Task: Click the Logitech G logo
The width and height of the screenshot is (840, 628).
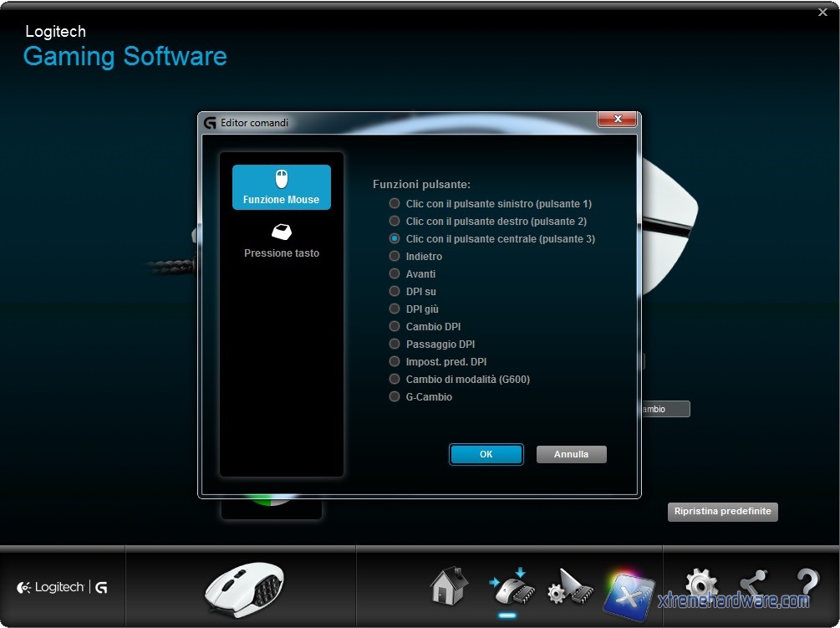Action: pyautogui.click(x=62, y=588)
